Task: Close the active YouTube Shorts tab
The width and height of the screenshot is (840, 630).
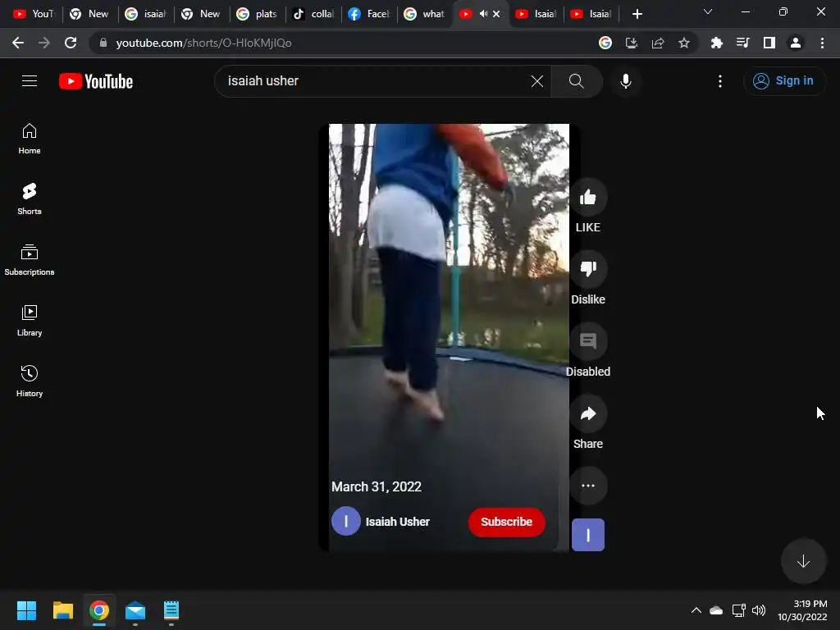Action: [496, 14]
